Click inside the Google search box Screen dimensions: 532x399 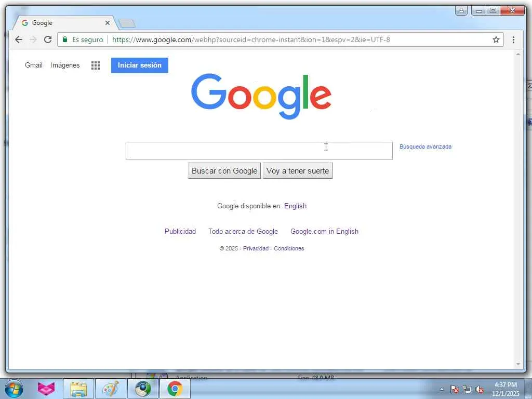[259, 151]
